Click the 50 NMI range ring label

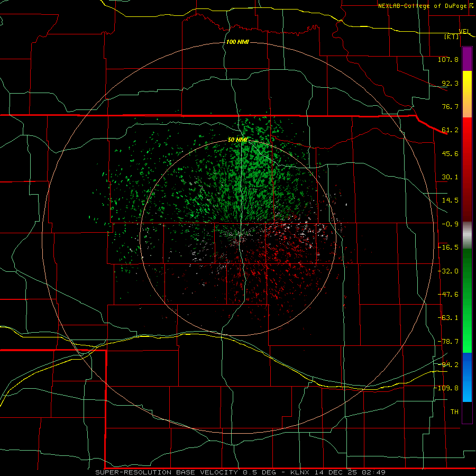[x=237, y=140]
